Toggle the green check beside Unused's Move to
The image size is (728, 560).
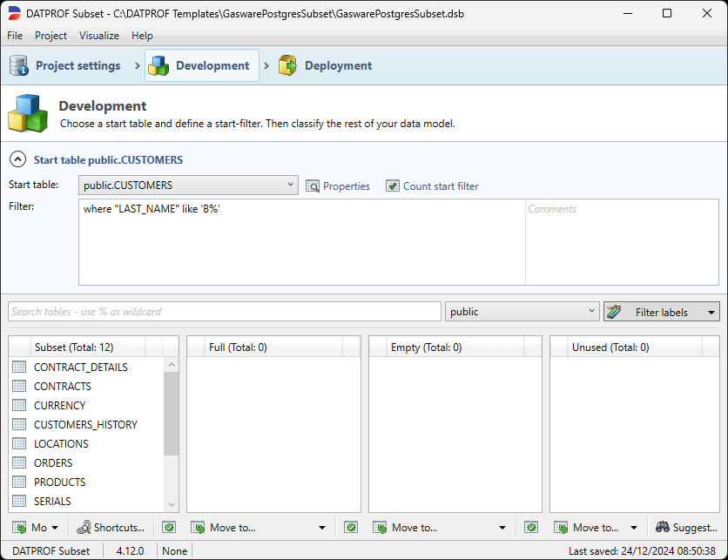531,527
